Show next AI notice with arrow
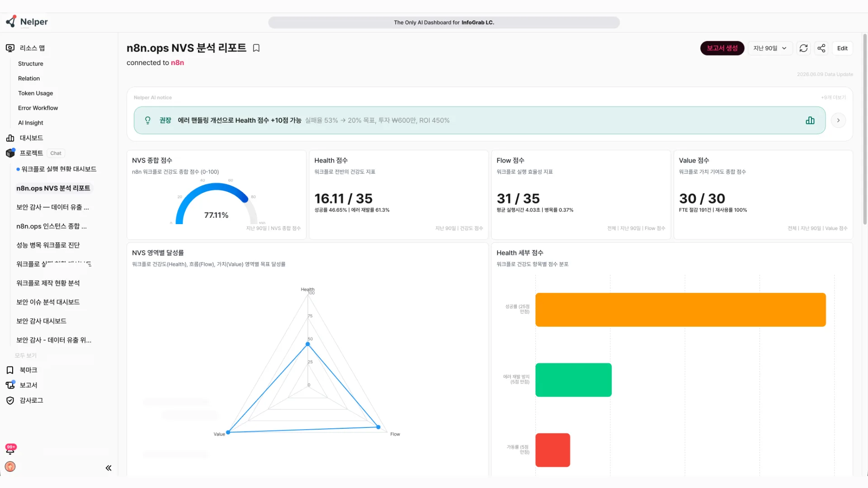This screenshot has height=488, width=868. [838, 120]
